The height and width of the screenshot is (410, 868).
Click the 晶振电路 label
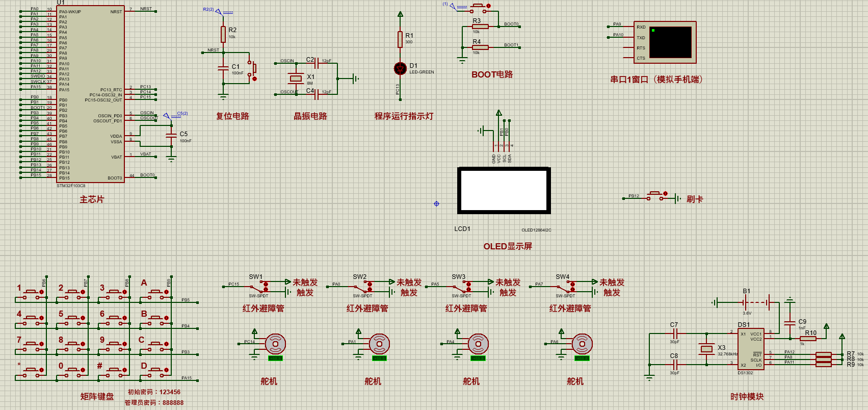(x=310, y=116)
